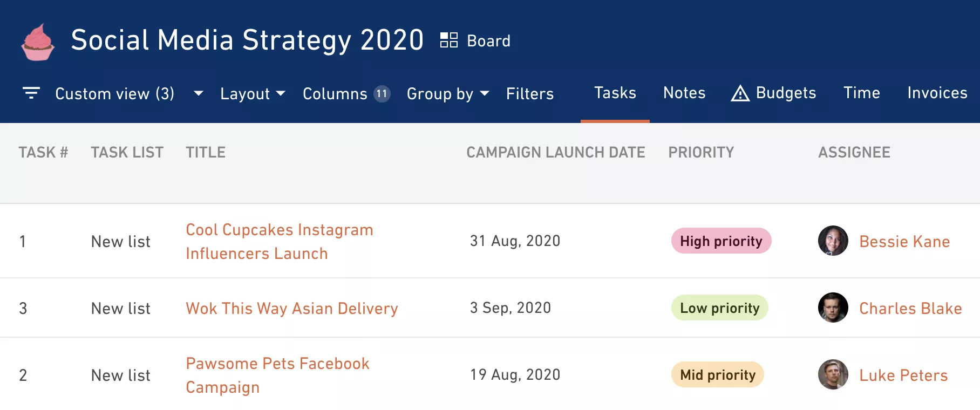Image resolution: width=980 pixels, height=410 pixels.
Task: Click task number 2 cell
Action: [x=23, y=375]
